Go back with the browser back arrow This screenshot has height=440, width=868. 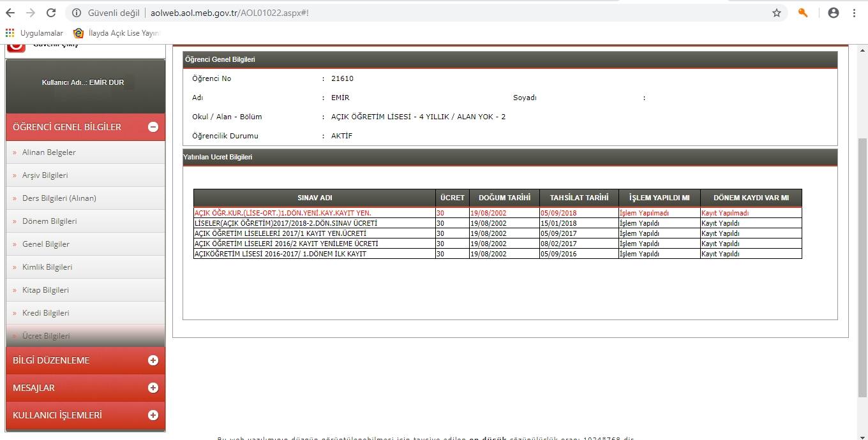pyautogui.click(x=10, y=13)
